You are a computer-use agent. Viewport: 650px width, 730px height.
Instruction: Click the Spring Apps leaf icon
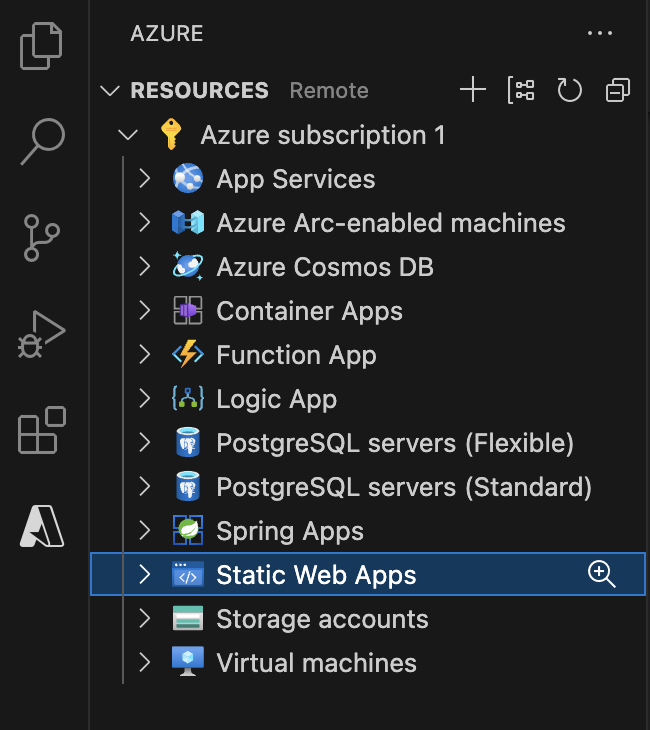tap(188, 530)
